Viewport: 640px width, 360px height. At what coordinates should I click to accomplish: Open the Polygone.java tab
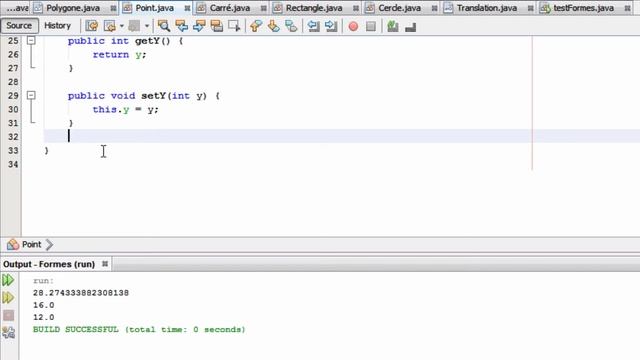click(73, 8)
